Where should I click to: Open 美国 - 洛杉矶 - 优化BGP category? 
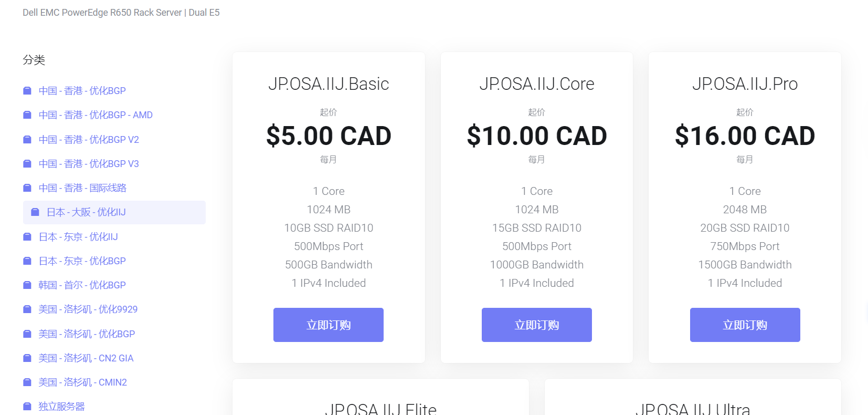pyautogui.click(x=87, y=334)
